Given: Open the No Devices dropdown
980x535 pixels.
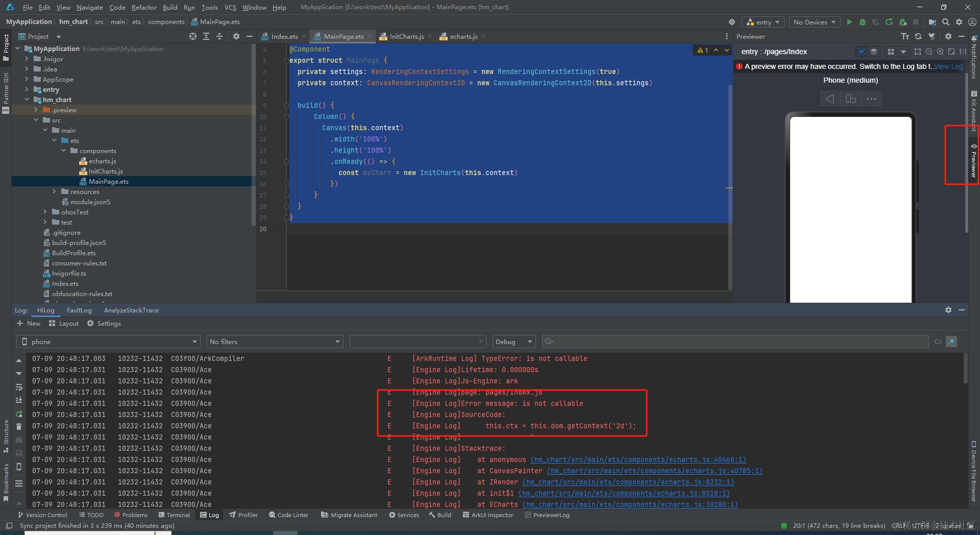Looking at the screenshot, I should click(x=814, y=22).
